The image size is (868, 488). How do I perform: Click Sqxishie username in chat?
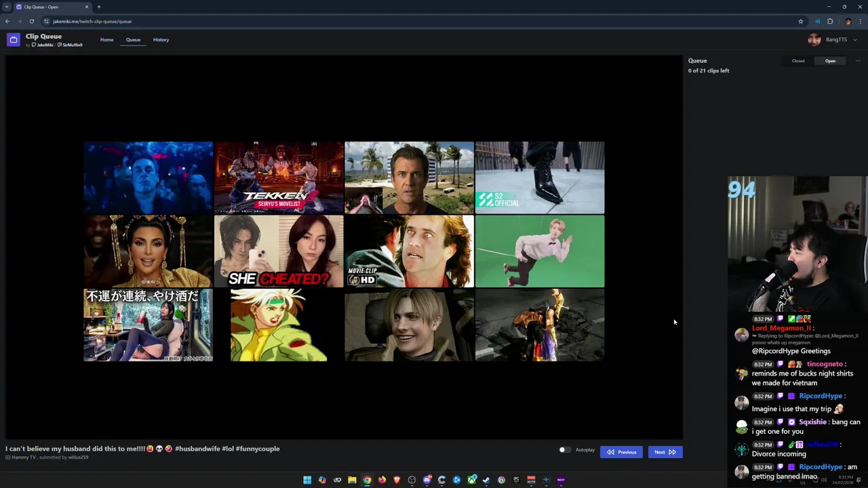coord(812,422)
